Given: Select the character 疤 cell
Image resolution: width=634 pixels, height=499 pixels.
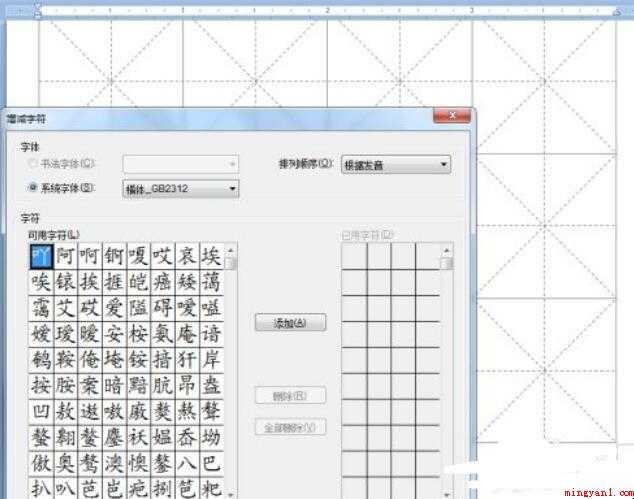Looking at the screenshot, I should click(x=138, y=488).
